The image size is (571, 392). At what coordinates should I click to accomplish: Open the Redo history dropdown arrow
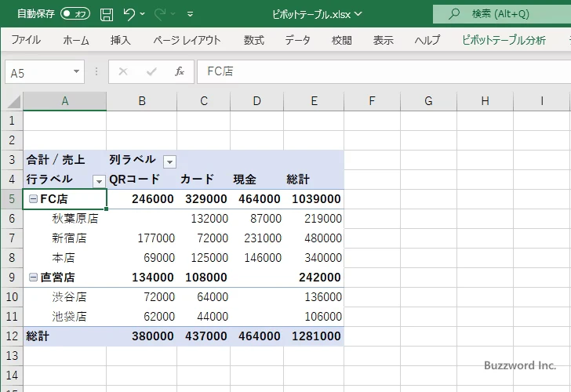click(173, 14)
